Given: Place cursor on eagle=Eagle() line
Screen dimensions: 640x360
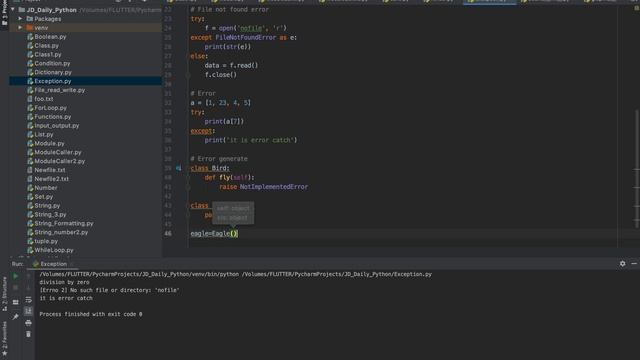Looking at the screenshot, I should tap(214, 233).
